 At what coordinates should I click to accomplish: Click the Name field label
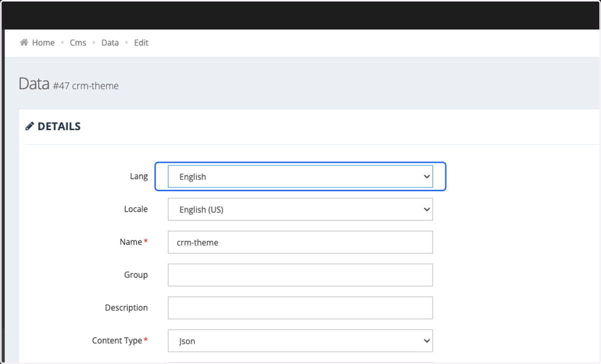[134, 242]
